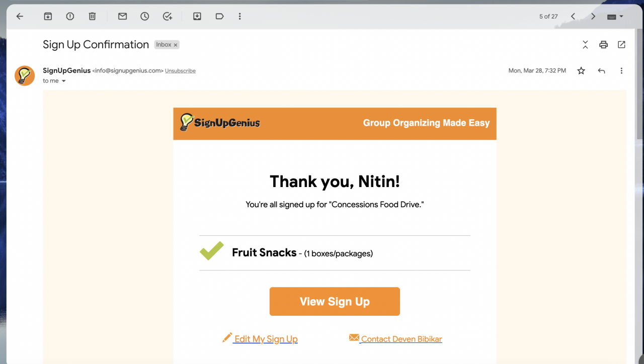Open the Edit My Sign Up link
The width and height of the screenshot is (644, 364).
(266, 339)
